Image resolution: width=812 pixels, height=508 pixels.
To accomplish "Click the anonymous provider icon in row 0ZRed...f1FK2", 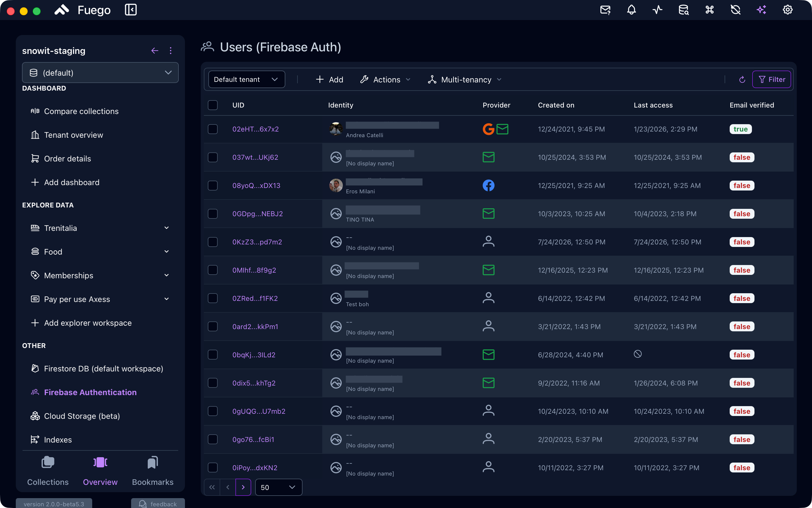I will [x=489, y=298].
